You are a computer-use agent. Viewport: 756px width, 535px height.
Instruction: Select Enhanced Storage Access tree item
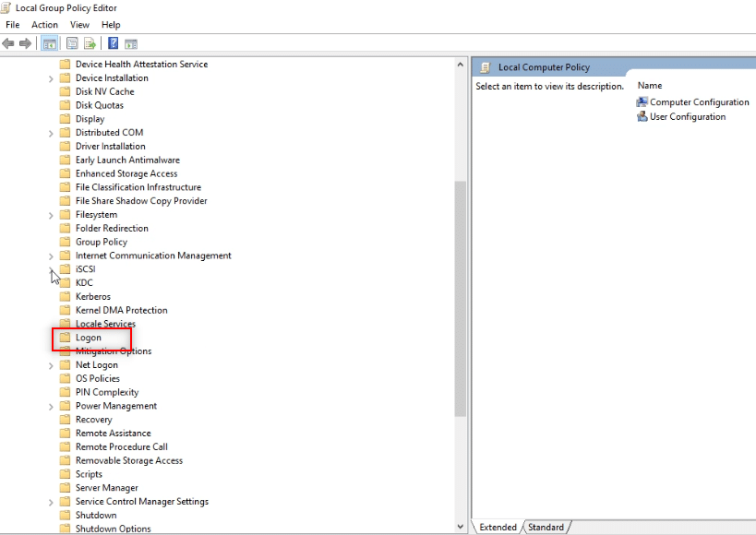click(126, 173)
